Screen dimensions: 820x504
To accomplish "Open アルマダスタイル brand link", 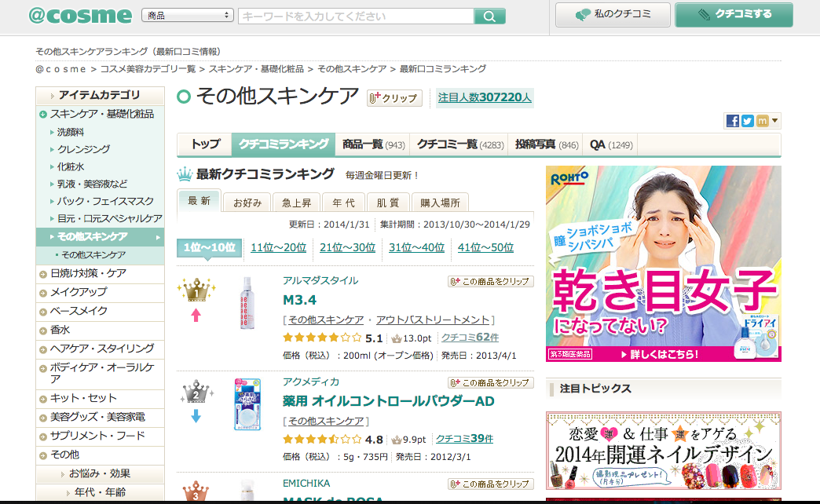I will coord(320,281).
